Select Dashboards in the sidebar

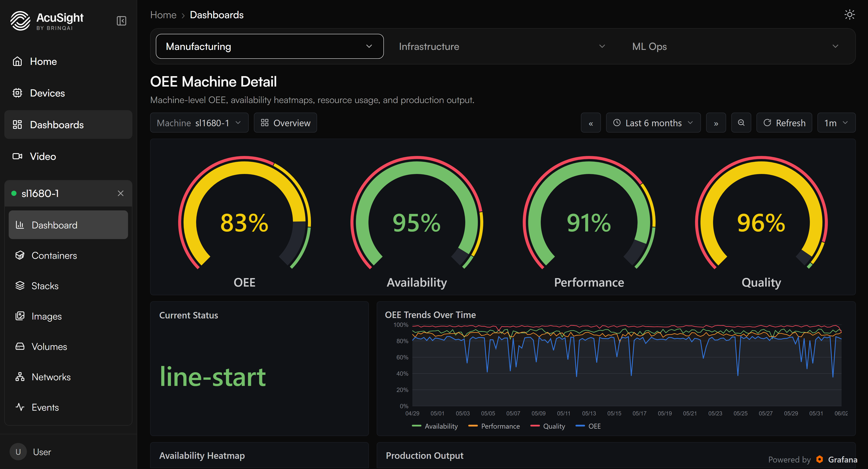[68, 125]
